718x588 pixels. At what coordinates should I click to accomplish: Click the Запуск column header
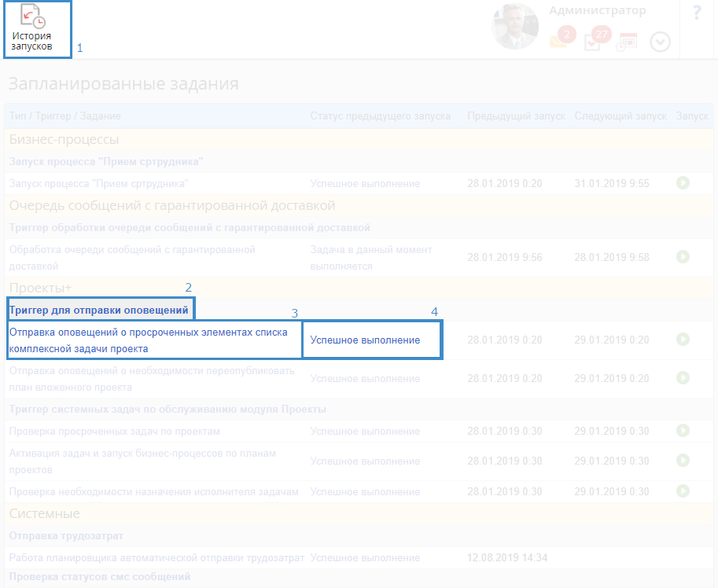click(x=692, y=116)
